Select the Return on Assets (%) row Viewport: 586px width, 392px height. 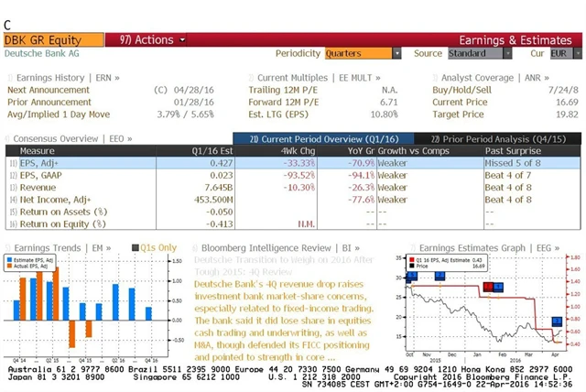coord(293,212)
